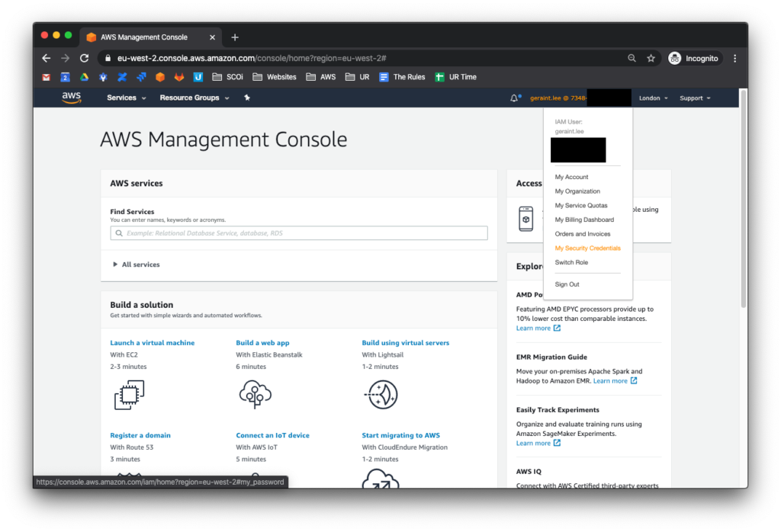Open The Rules bookmark
781x532 pixels.
(403, 77)
